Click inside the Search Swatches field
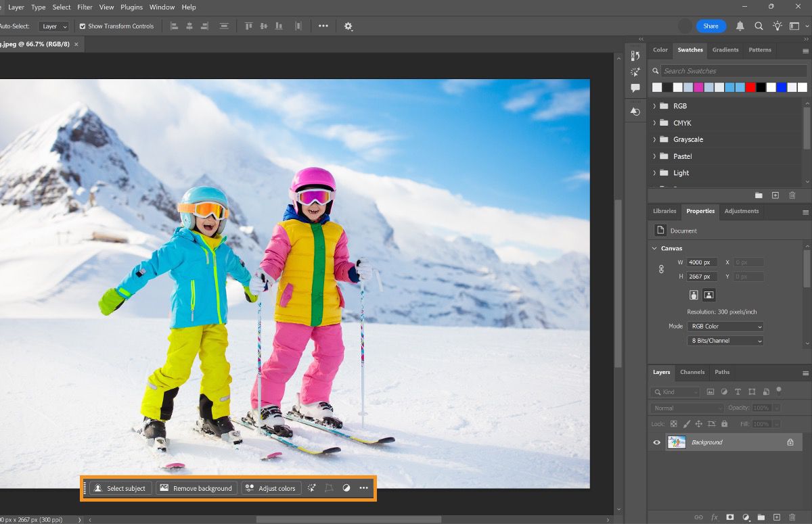This screenshot has width=812, height=524. coord(731,70)
